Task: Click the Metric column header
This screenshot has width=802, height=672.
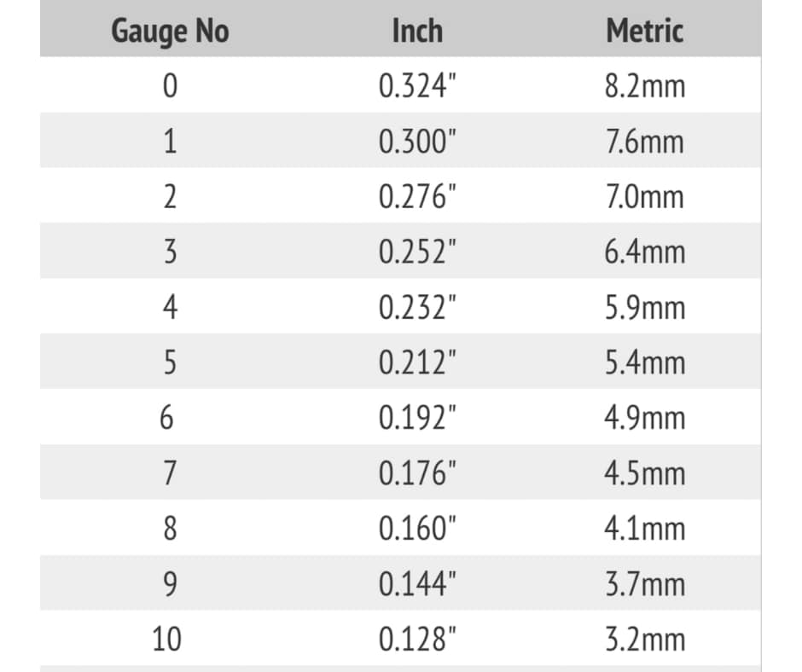Action: (644, 31)
